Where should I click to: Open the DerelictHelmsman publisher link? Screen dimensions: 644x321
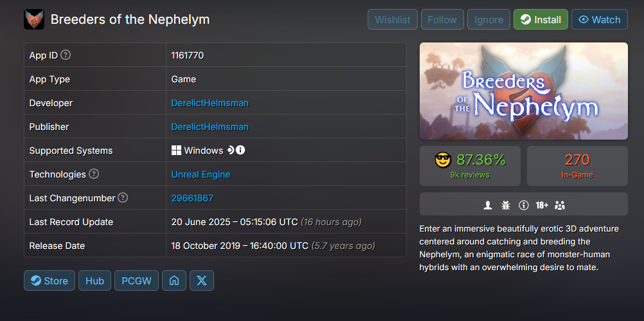210,127
